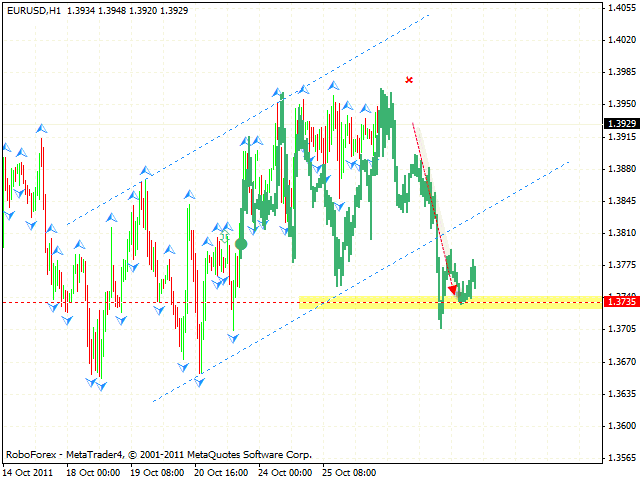Select the 18 Oct 00:00 time label
This screenshot has height=480, width=640.
pyautogui.click(x=93, y=470)
